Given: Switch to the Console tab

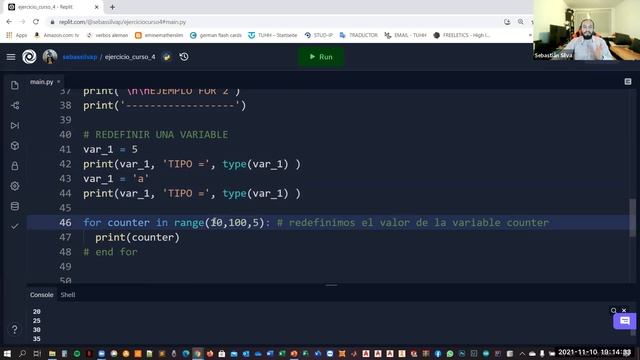Looking at the screenshot, I should click(41, 295).
